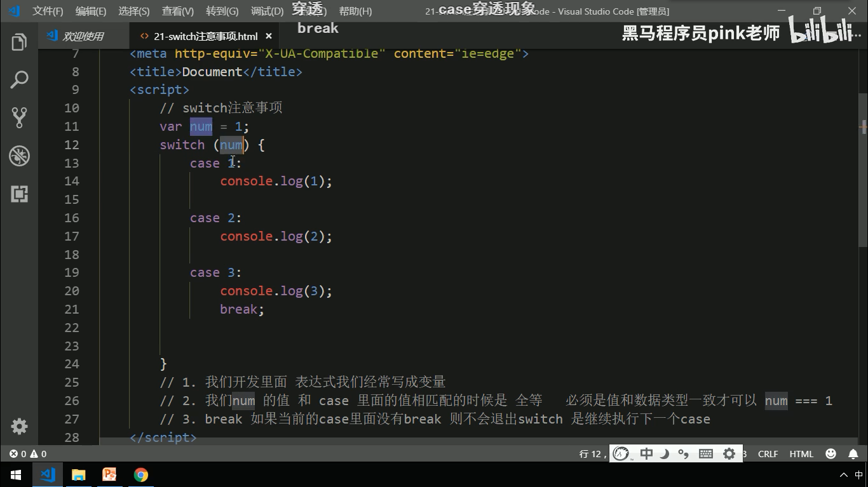Click the closing brace on line 24
This screenshot has height=487, width=868.
click(163, 364)
